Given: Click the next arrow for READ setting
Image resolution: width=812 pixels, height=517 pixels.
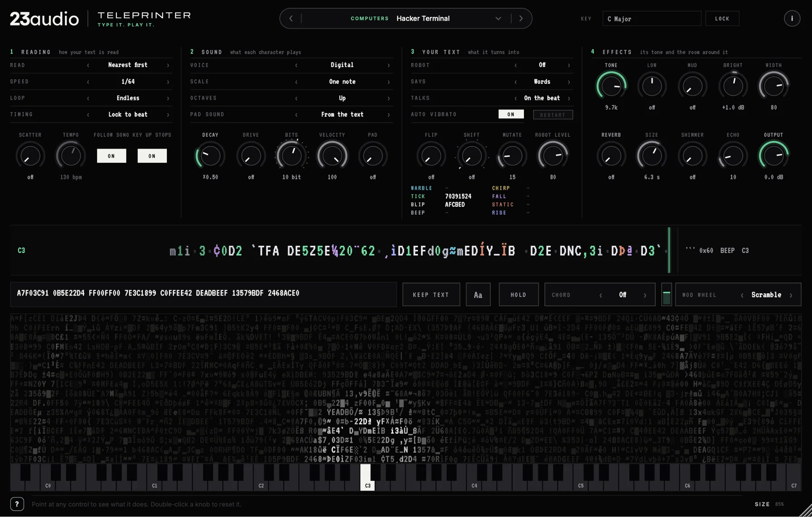Looking at the screenshot, I should (x=168, y=65).
